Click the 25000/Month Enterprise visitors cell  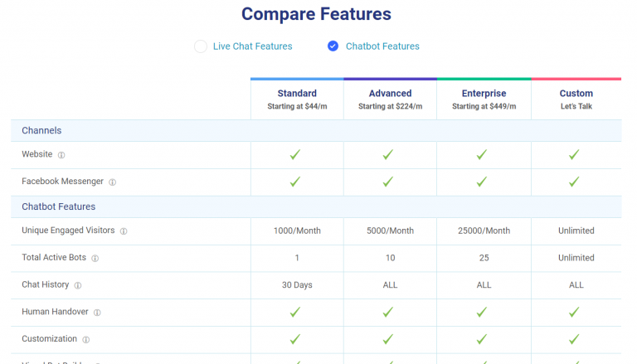tap(484, 231)
